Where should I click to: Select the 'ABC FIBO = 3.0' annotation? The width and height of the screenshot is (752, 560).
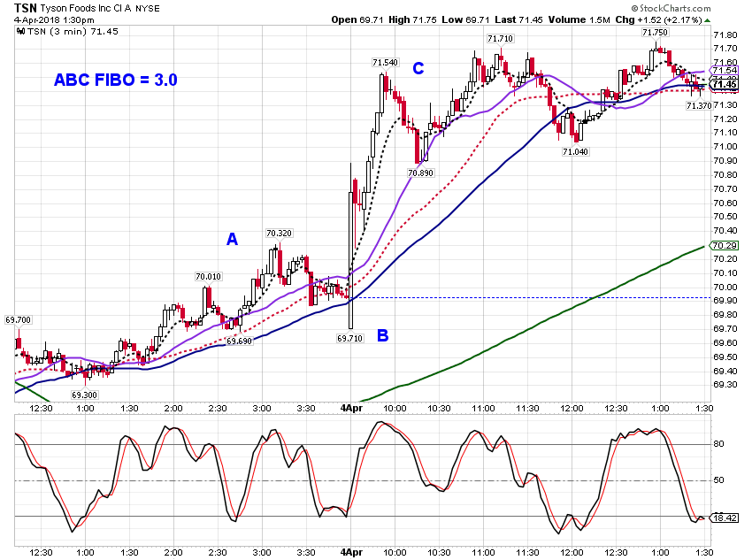(x=116, y=80)
